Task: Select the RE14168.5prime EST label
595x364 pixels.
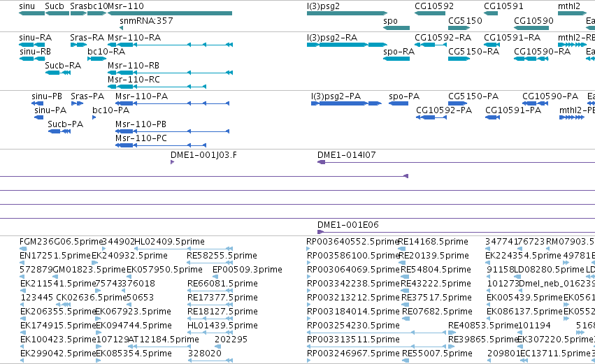Action: click(433, 242)
